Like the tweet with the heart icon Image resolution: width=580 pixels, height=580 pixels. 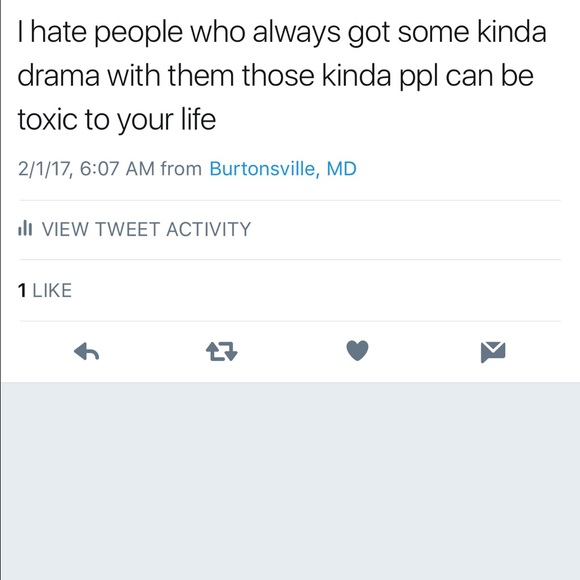pyautogui.click(x=357, y=350)
